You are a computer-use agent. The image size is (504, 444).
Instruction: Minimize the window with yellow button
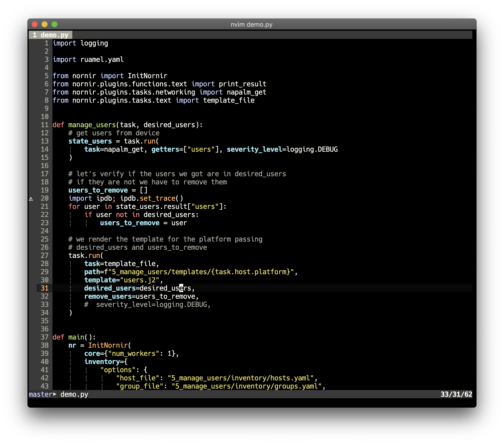[45, 24]
